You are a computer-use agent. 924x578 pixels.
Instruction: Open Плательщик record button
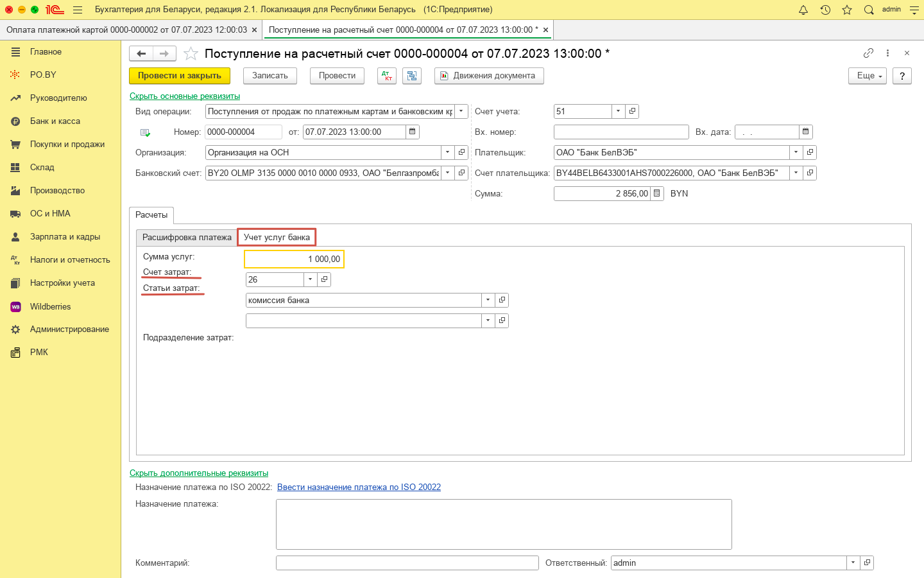pos(810,152)
